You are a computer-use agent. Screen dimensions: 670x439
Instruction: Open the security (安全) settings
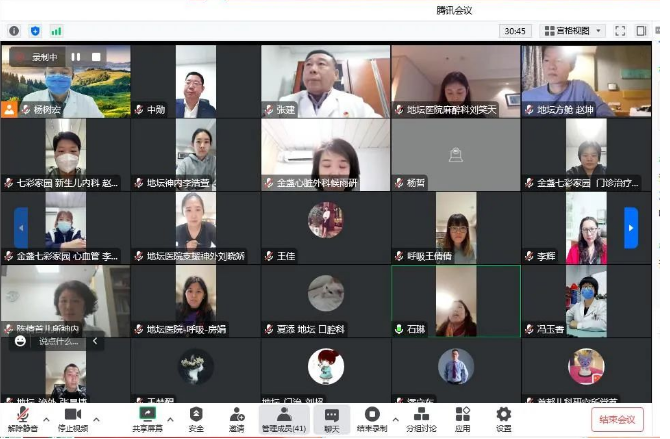coord(196,418)
